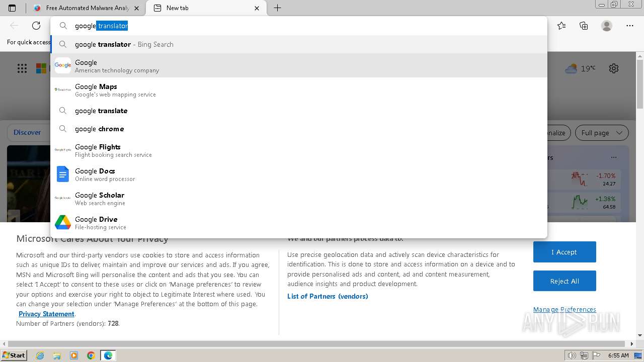Select the Discover feed tab
The height and width of the screenshot is (362, 644).
[27, 133]
